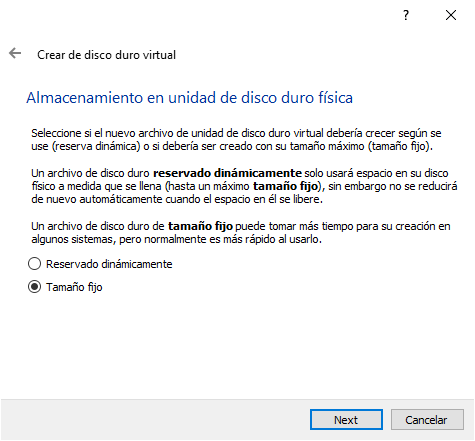Image resolution: width=475 pixels, height=441 pixels.
Task: Abort the wizard with Cancelar
Action: (427, 420)
